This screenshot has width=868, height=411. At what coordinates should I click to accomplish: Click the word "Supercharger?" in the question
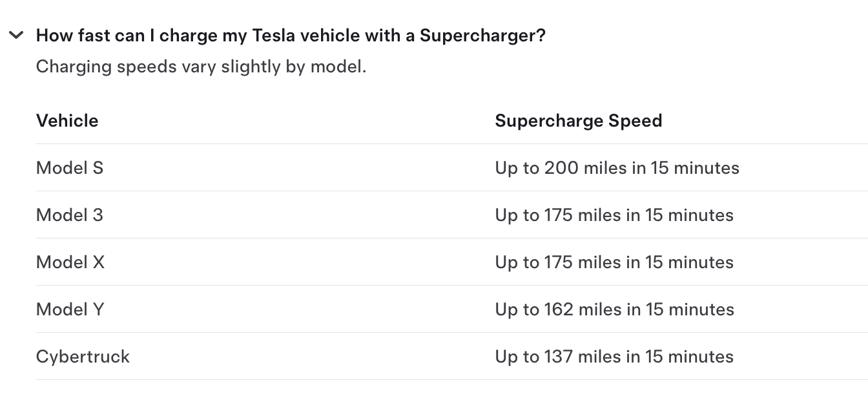pyautogui.click(x=482, y=36)
